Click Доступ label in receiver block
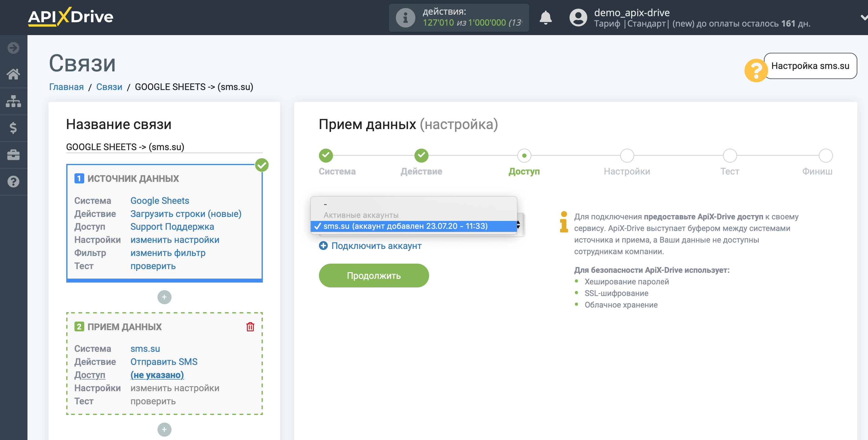The width and height of the screenshot is (868, 440). pyautogui.click(x=90, y=375)
